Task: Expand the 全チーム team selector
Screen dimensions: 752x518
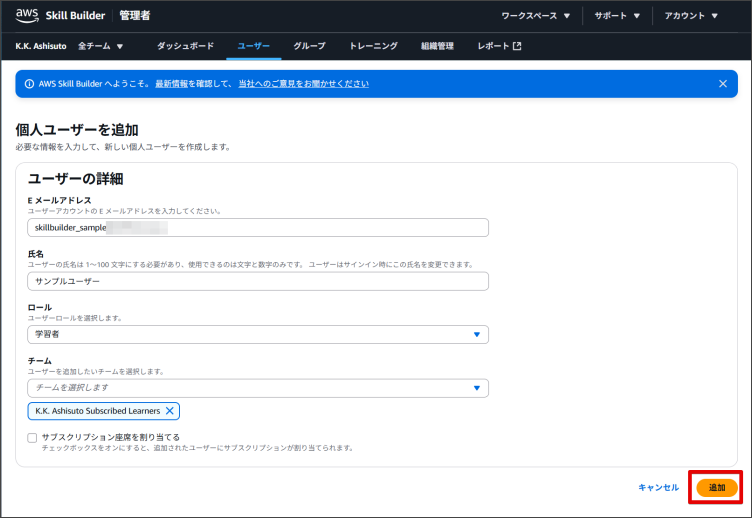Action: [100, 46]
